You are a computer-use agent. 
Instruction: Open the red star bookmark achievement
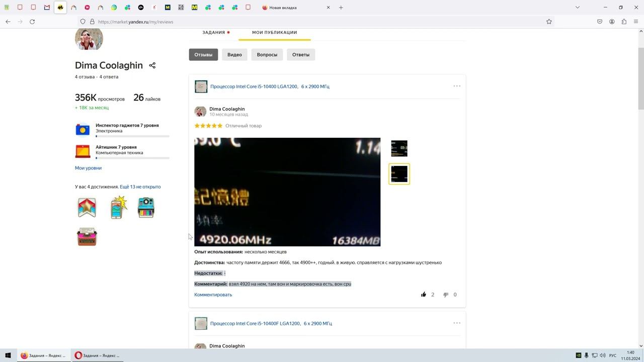87,207
